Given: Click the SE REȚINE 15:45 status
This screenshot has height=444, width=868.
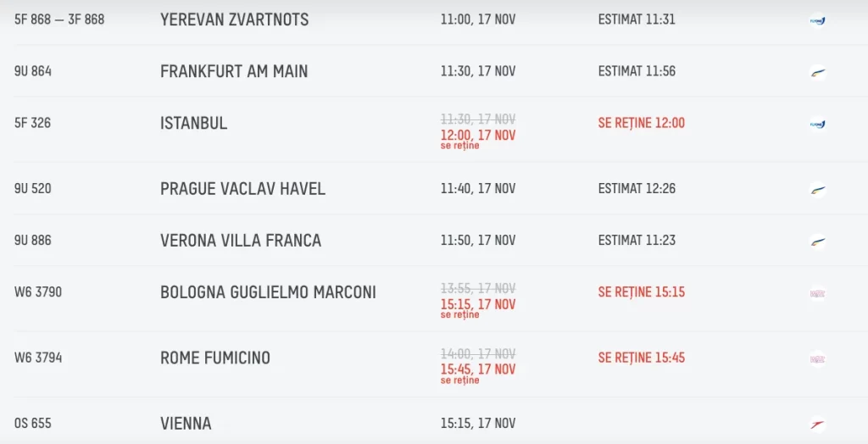Looking at the screenshot, I should 641,358.
